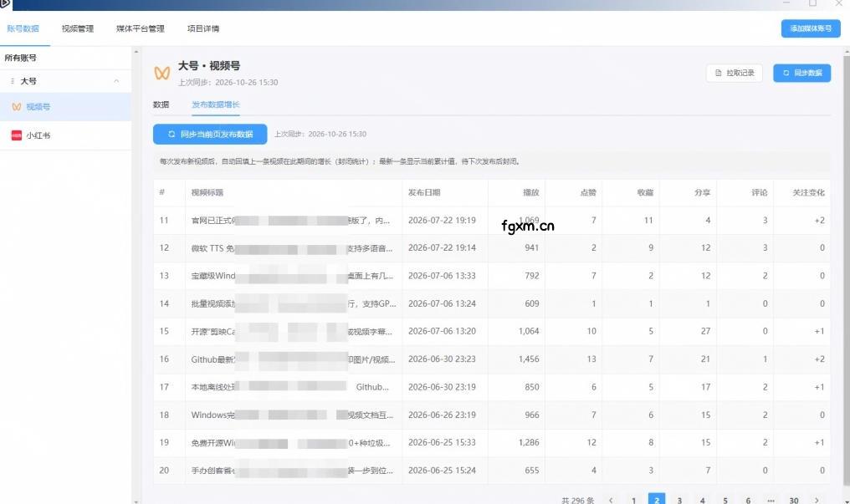The height and width of the screenshot is (504, 850).
Task: Go to page 4 in pagination
Action: (x=703, y=500)
